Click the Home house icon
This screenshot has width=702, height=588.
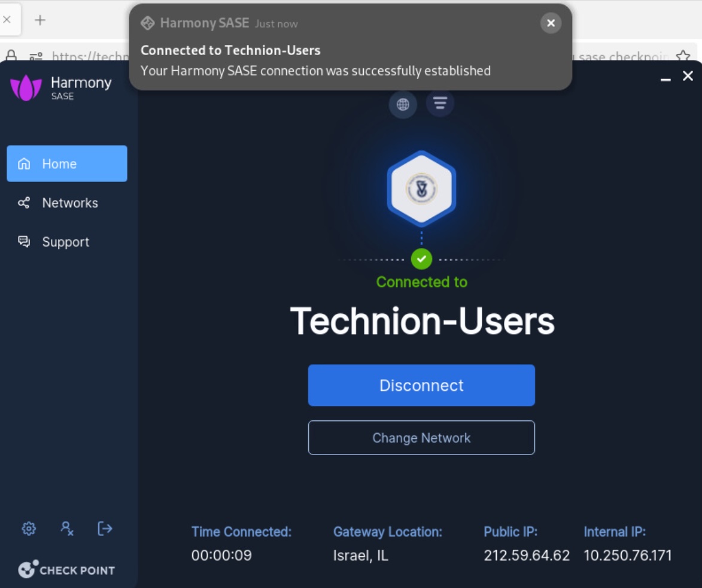(24, 163)
